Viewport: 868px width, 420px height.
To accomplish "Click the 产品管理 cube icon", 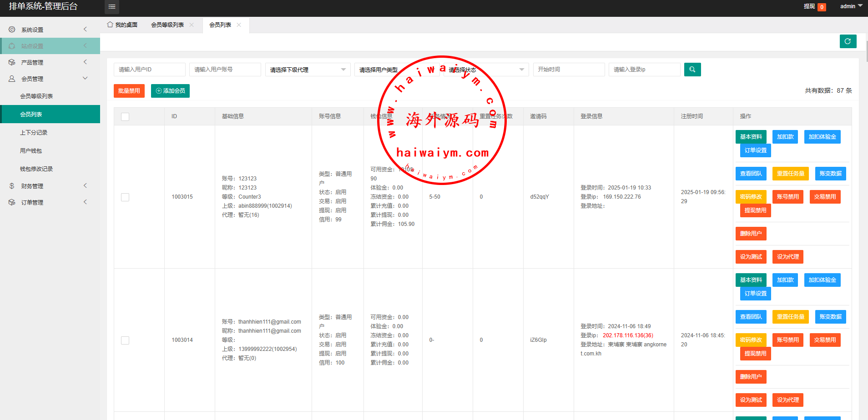I will tap(12, 62).
